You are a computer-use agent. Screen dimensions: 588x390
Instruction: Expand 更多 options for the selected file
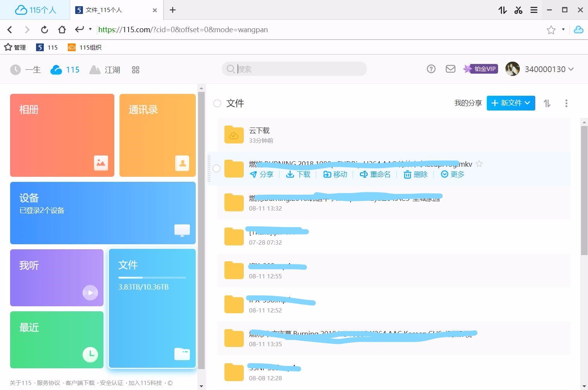[452, 174]
